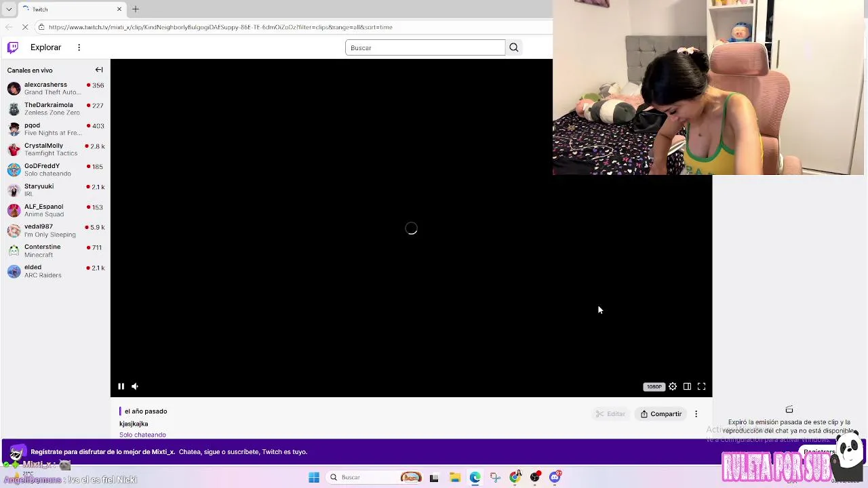Open OBS Studio from taskbar
The width and height of the screenshot is (868, 488).
[x=535, y=477]
